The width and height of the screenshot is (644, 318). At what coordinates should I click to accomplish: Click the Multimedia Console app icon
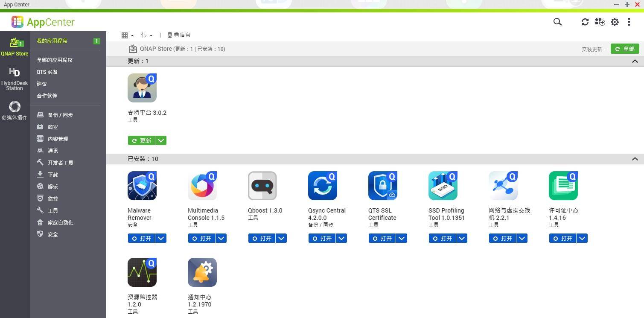pyautogui.click(x=202, y=186)
